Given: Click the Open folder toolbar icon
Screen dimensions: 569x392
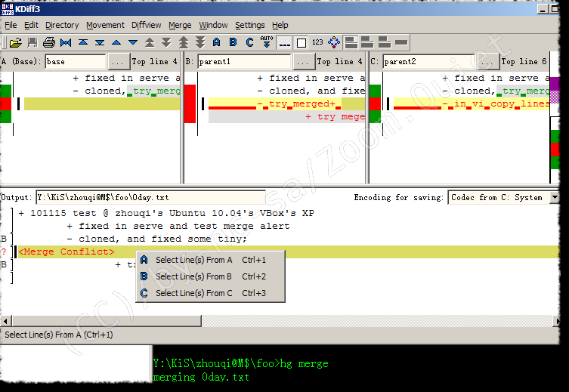Looking at the screenshot, I should 14,42.
